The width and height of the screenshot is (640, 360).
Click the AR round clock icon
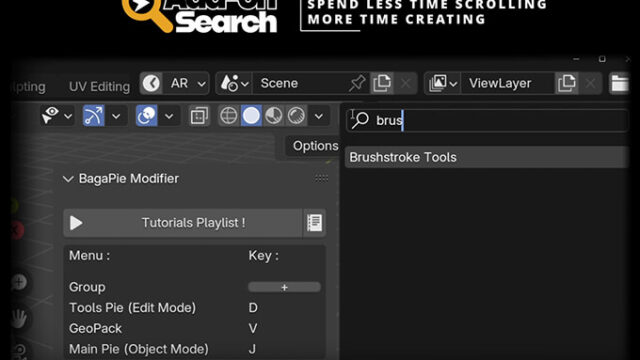[x=151, y=83]
